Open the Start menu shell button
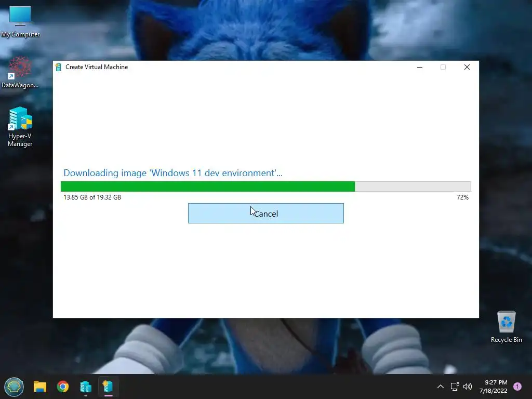 coord(14,387)
